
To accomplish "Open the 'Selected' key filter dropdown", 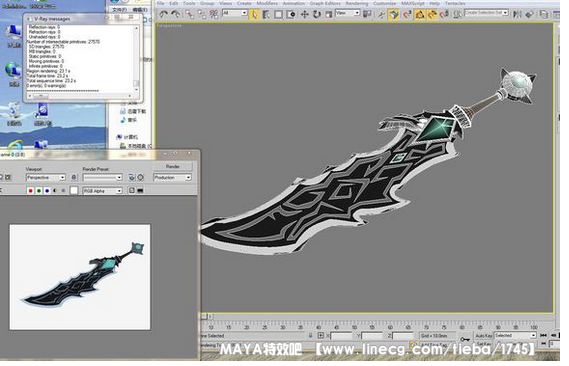I will point(515,336).
